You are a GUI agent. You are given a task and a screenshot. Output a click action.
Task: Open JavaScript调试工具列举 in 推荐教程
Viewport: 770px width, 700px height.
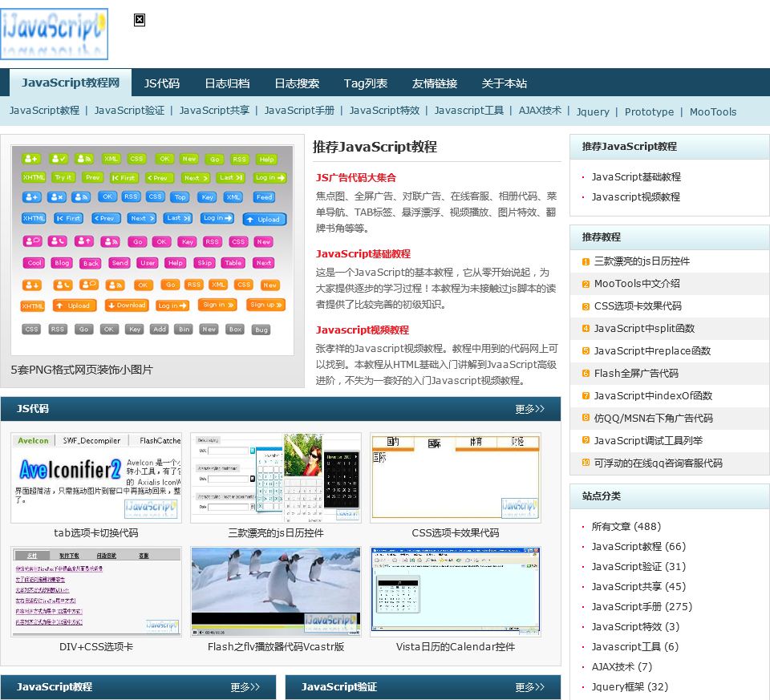(x=648, y=441)
